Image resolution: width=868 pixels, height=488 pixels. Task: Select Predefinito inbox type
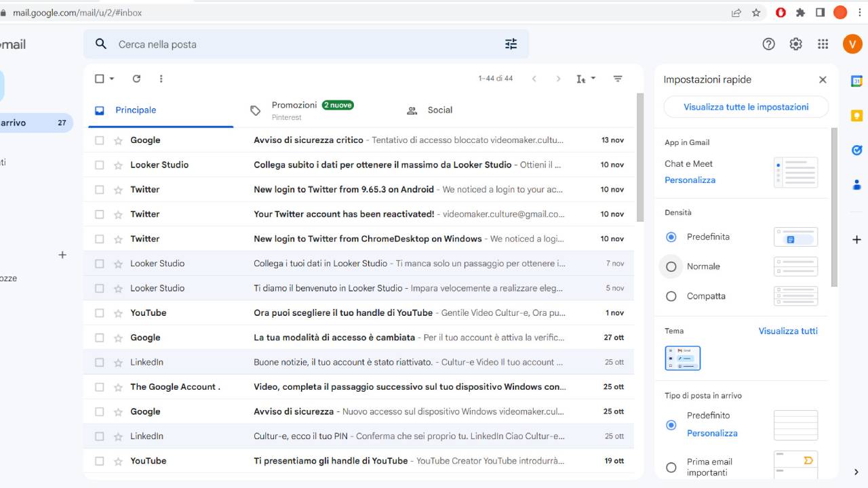coord(671,425)
